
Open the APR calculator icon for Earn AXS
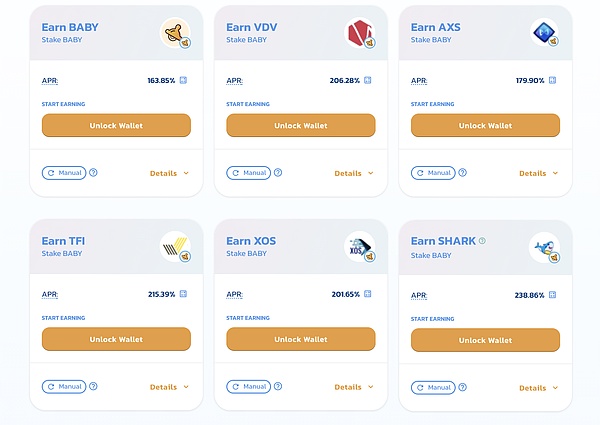point(553,80)
